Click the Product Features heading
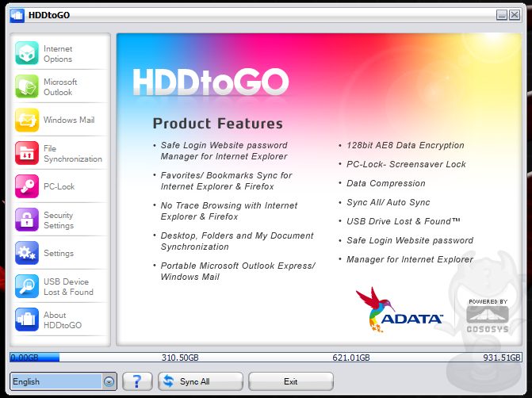Viewport: 532px width, 398px height. [x=217, y=124]
